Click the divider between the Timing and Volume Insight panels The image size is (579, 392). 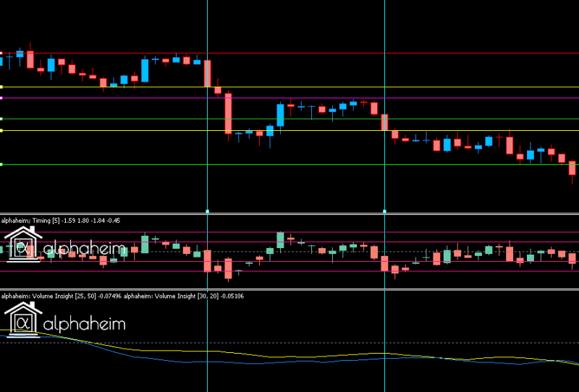point(289,289)
